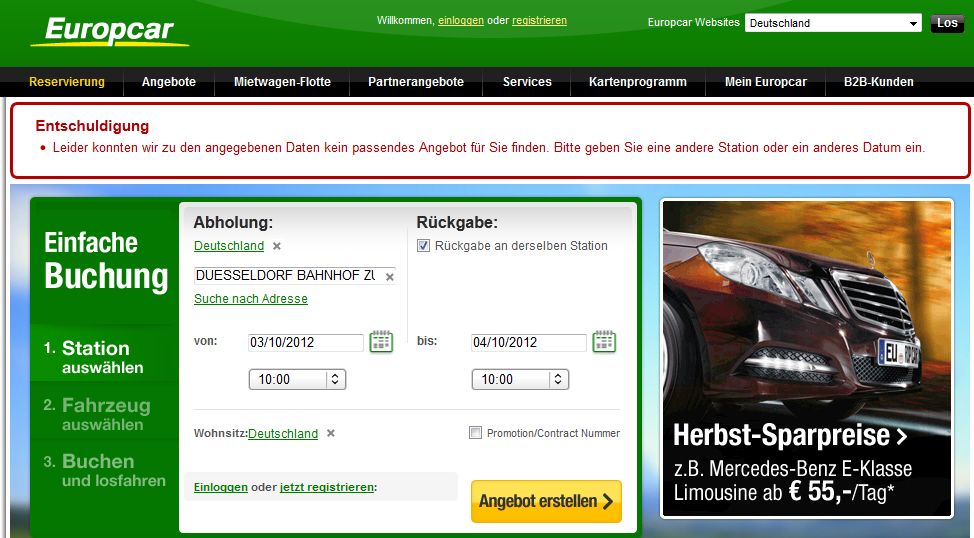Open the pickup date calendar icon

381,342
